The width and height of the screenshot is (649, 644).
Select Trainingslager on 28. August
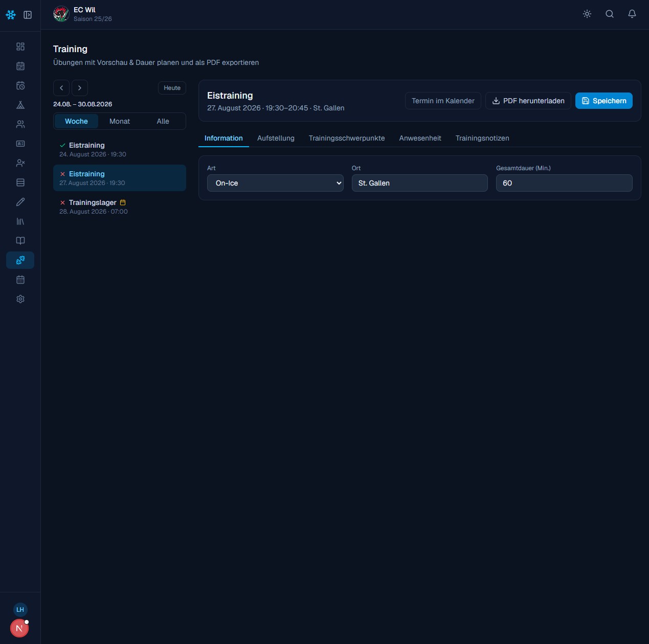tap(120, 206)
